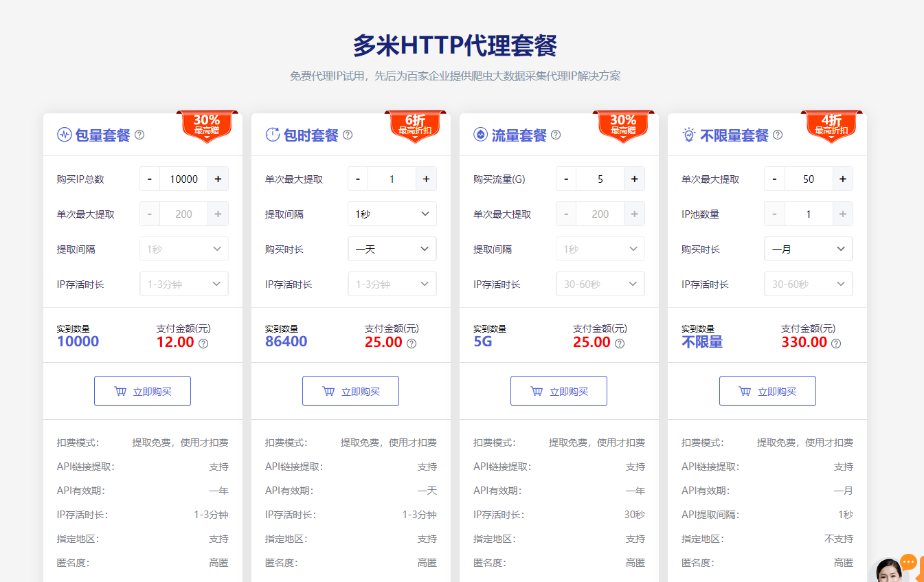Click 4折 discount ribbon on 不限量套餐

click(831, 126)
